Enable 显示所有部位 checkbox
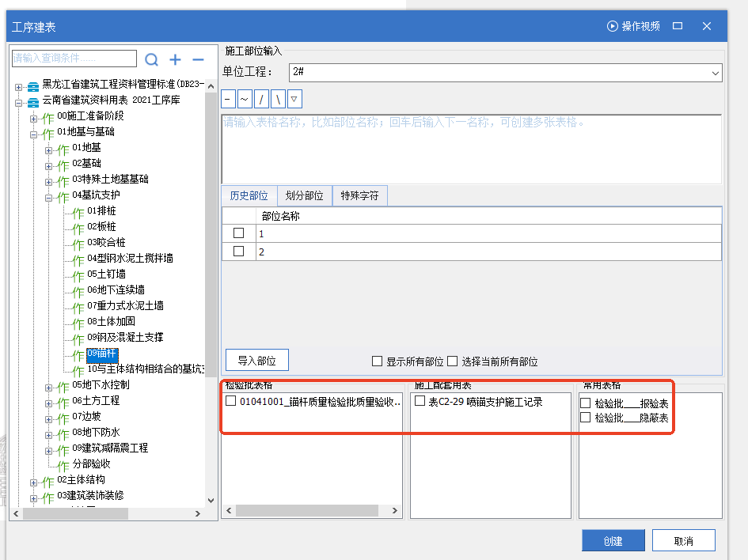Screen dimensions: 748x560 click(x=378, y=361)
